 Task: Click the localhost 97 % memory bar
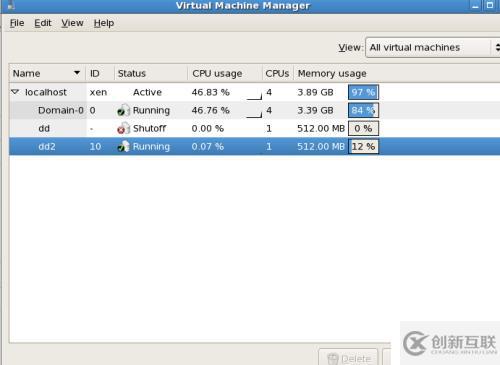click(x=363, y=92)
